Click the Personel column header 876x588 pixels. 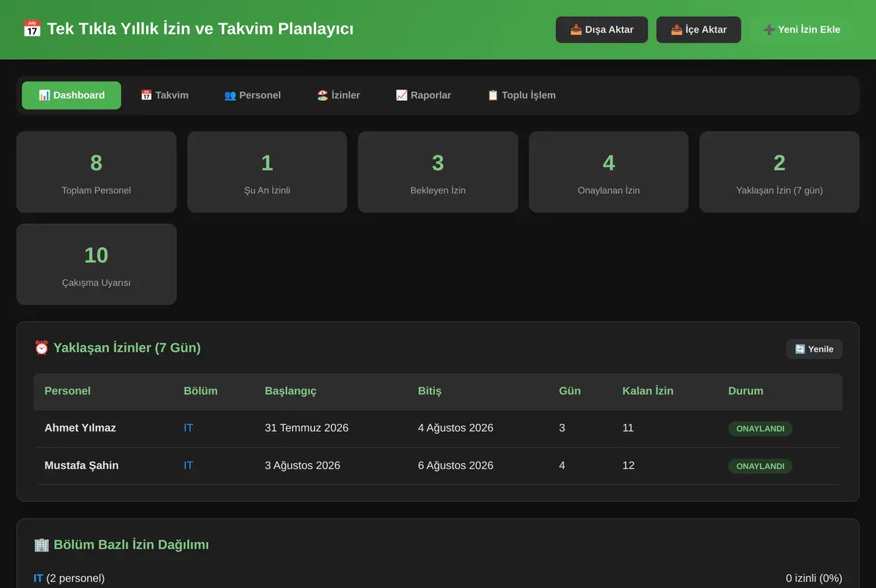(68, 391)
